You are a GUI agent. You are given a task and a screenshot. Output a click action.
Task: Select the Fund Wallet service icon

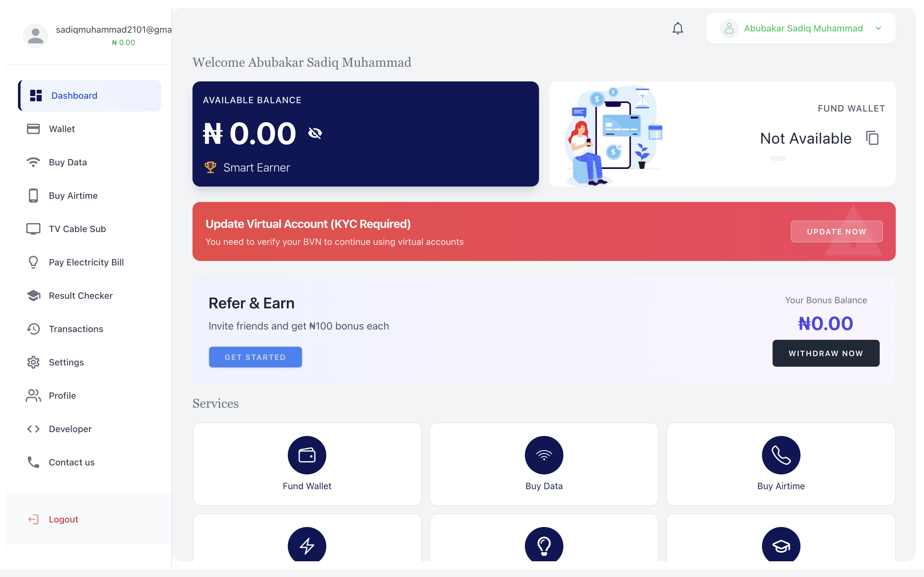[x=307, y=455]
